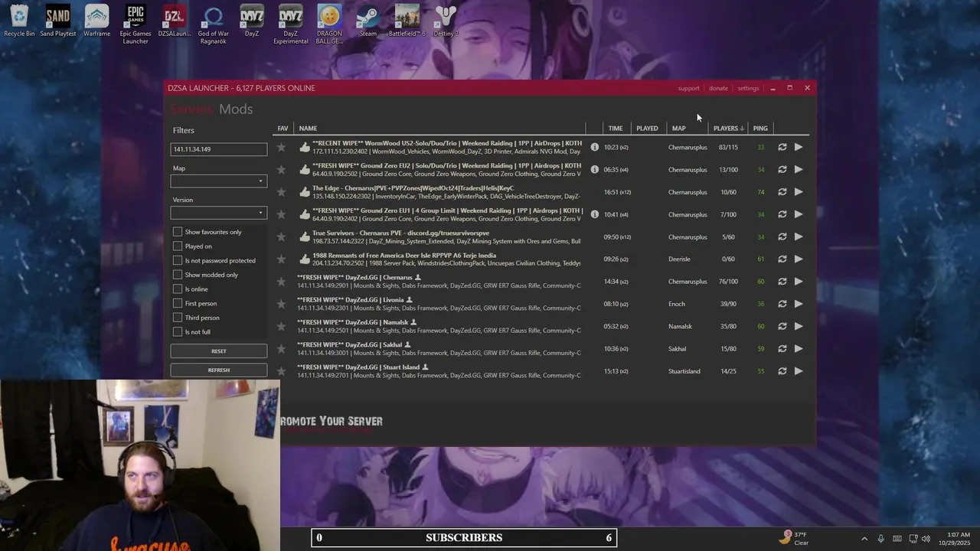Show hidden system tray icons chevron
Viewport: 980px width, 551px height.
tap(864, 539)
